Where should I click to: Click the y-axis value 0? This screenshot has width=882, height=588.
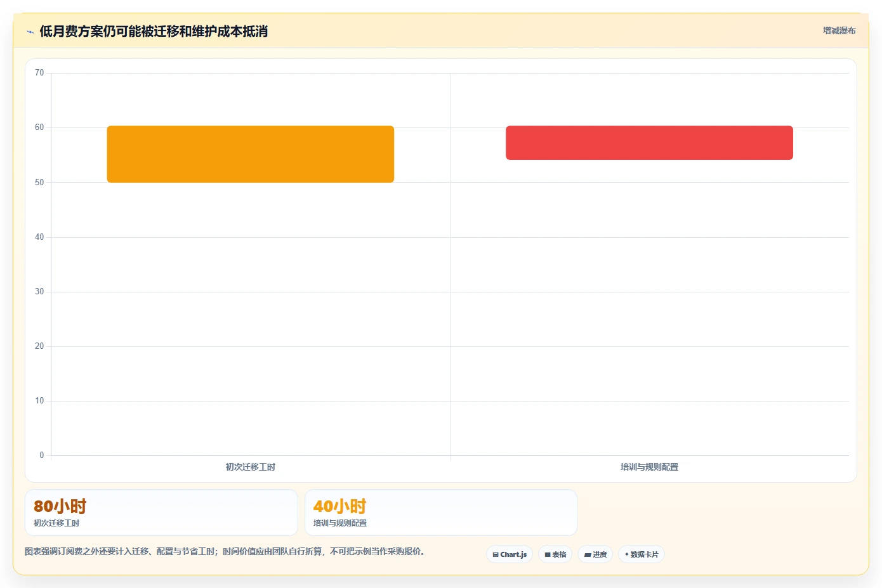[x=42, y=455]
